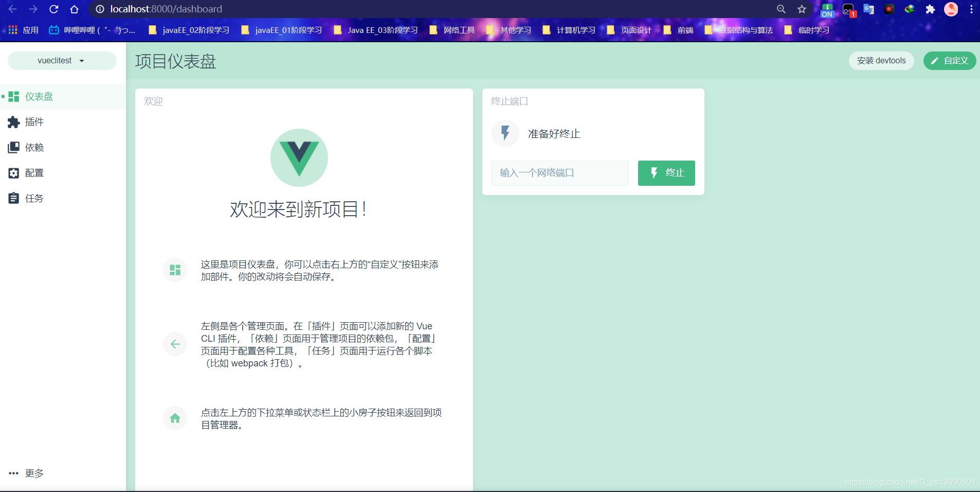980x492 pixels.
Task: Open the 插件 plugins page
Action: [63, 122]
